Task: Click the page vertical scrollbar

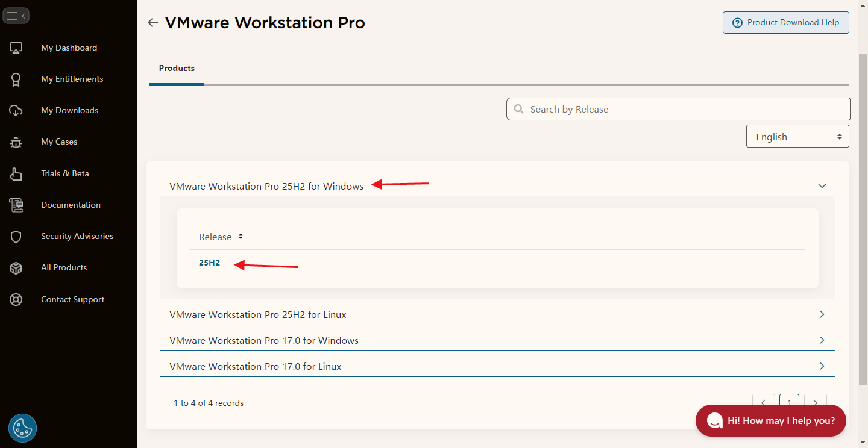Action: tap(863, 218)
